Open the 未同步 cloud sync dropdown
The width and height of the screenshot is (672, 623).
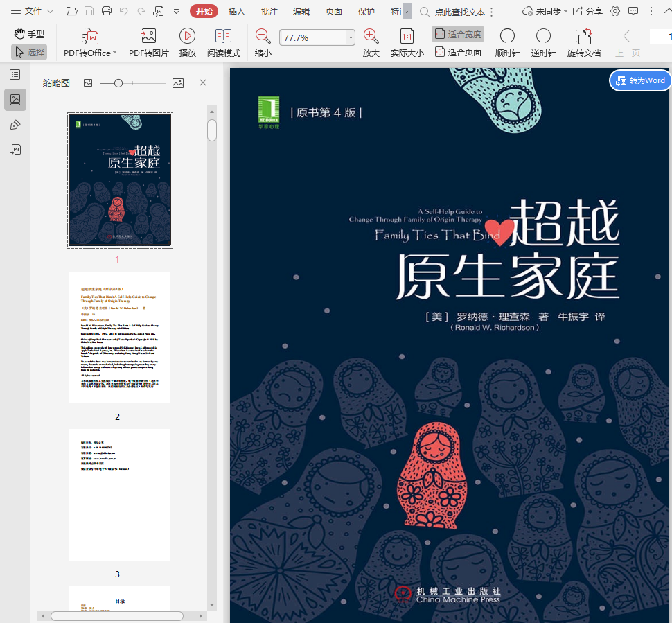[x=545, y=12]
